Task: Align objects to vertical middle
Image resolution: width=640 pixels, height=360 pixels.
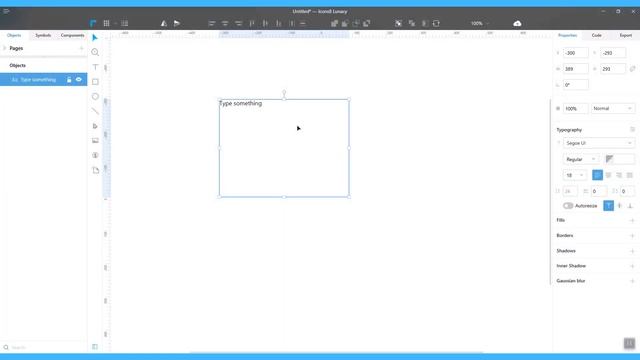Action: click(x=265, y=23)
